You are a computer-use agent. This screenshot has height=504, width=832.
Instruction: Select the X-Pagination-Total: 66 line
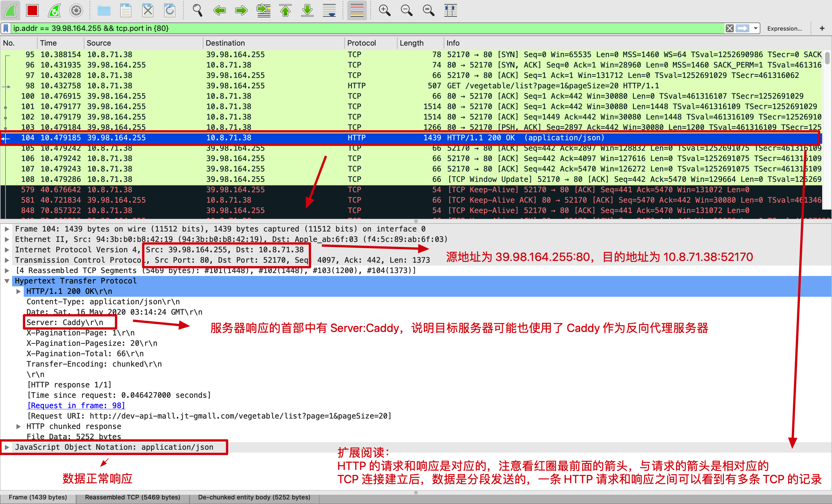click(x=85, y=354)
